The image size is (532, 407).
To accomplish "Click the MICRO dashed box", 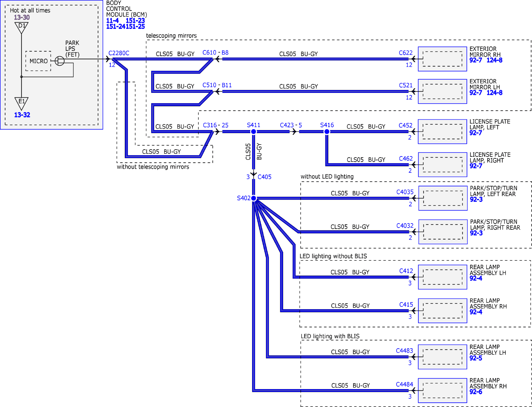I will [38, 61].
